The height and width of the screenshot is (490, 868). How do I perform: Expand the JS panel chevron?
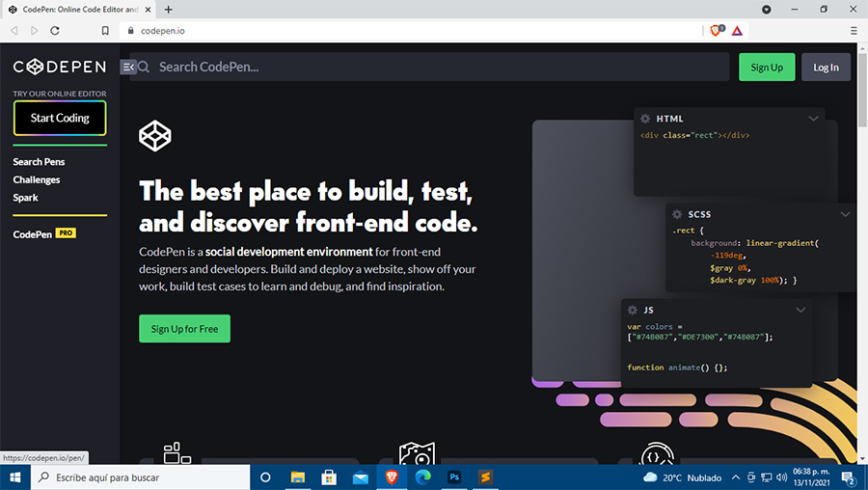point(800,310)
